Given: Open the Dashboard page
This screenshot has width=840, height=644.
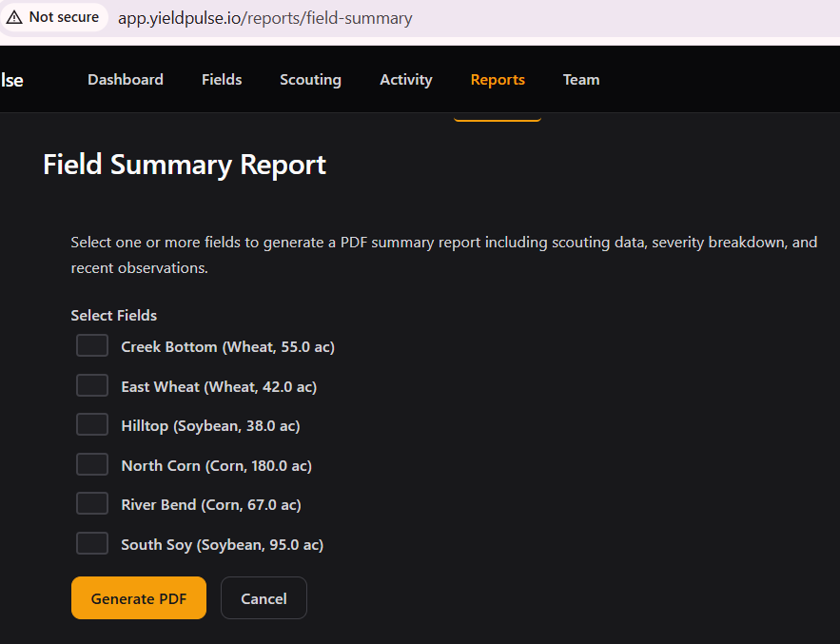Looking at the screenshot, I should pos(126,80).
